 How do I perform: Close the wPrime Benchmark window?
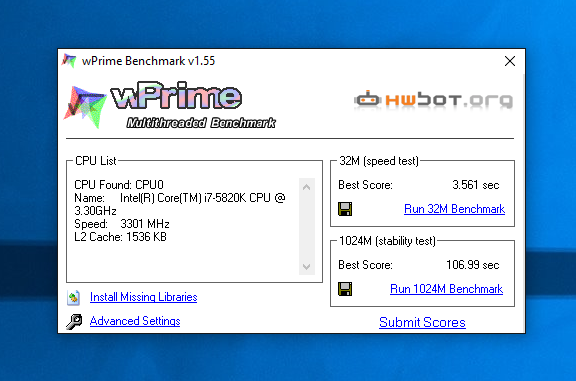(510, 61)
